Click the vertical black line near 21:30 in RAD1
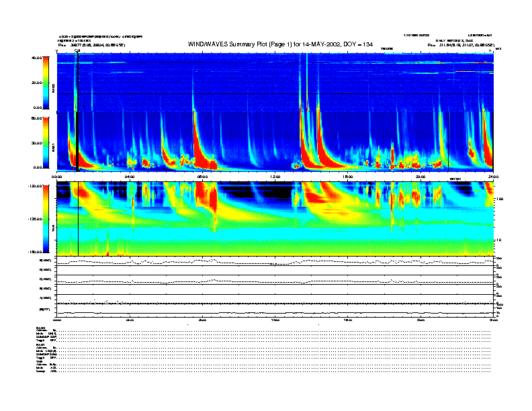Image resolution: width=532 pixels, height=411 pixels. (x=449, y=142)
